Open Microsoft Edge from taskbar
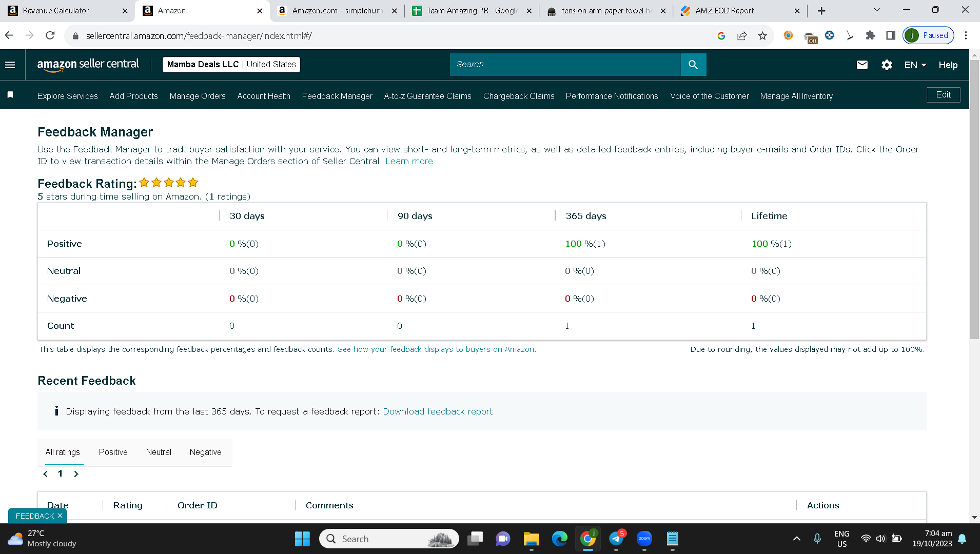The image size is (980, 554). click(559, 539)
